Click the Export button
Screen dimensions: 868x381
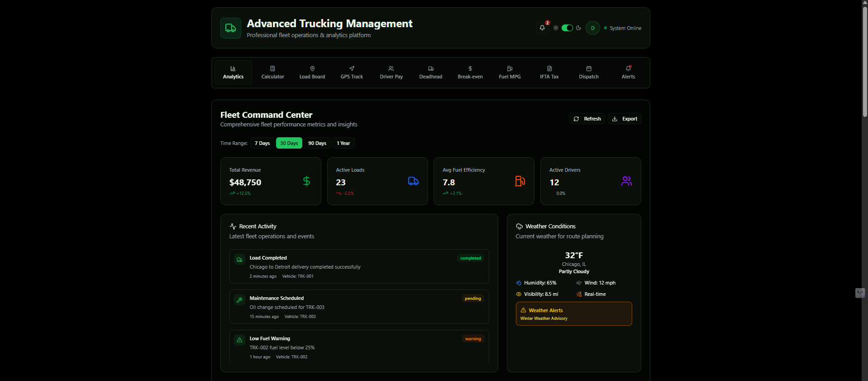point(625,119)
